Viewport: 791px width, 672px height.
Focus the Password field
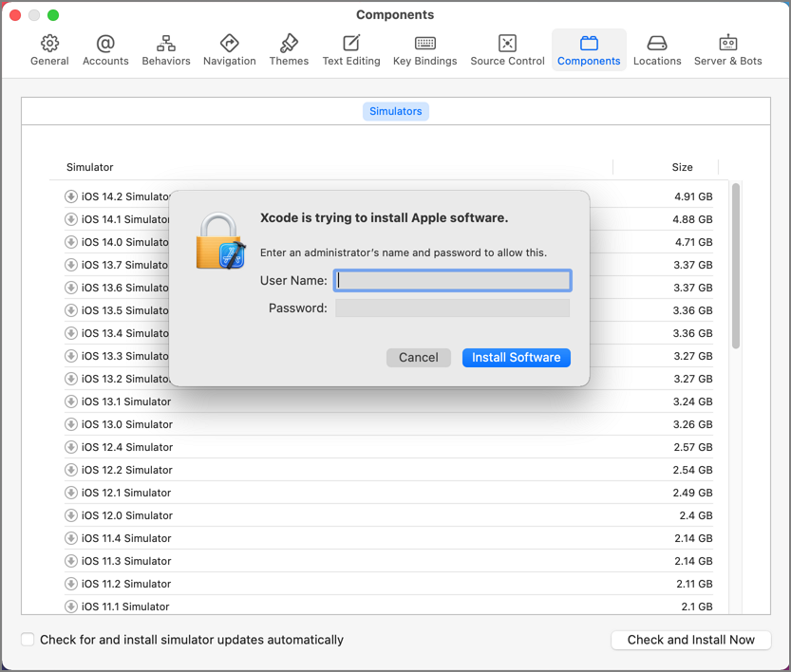453,308
